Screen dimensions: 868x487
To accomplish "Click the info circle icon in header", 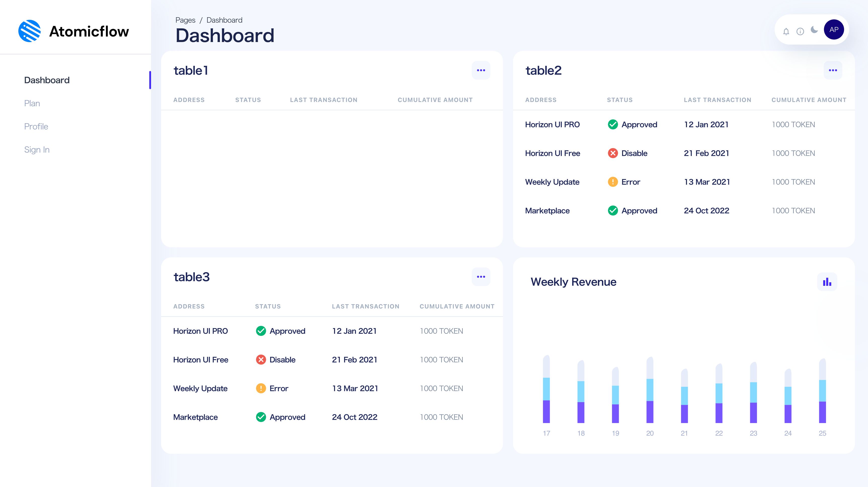I will point(801,29).
